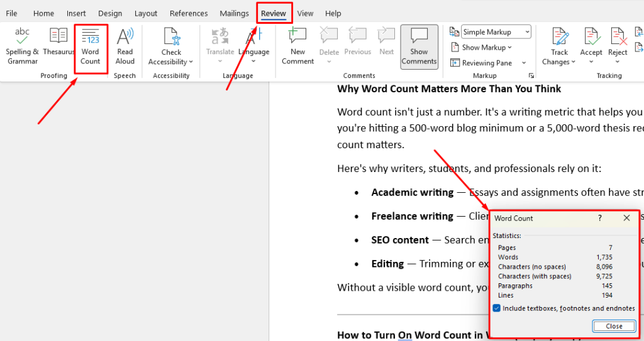Click the Check Accessibility icon

point(171,37)
